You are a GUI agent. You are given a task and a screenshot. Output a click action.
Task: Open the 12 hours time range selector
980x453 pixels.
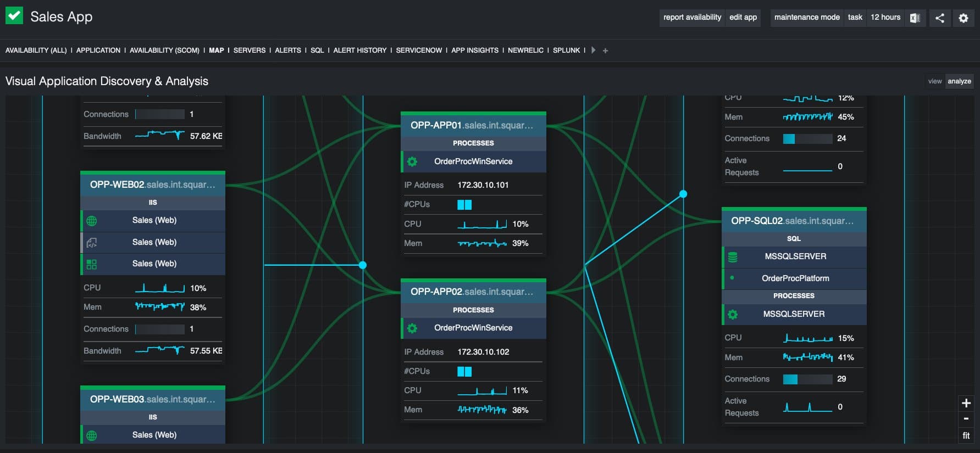[x=885, y=18]
